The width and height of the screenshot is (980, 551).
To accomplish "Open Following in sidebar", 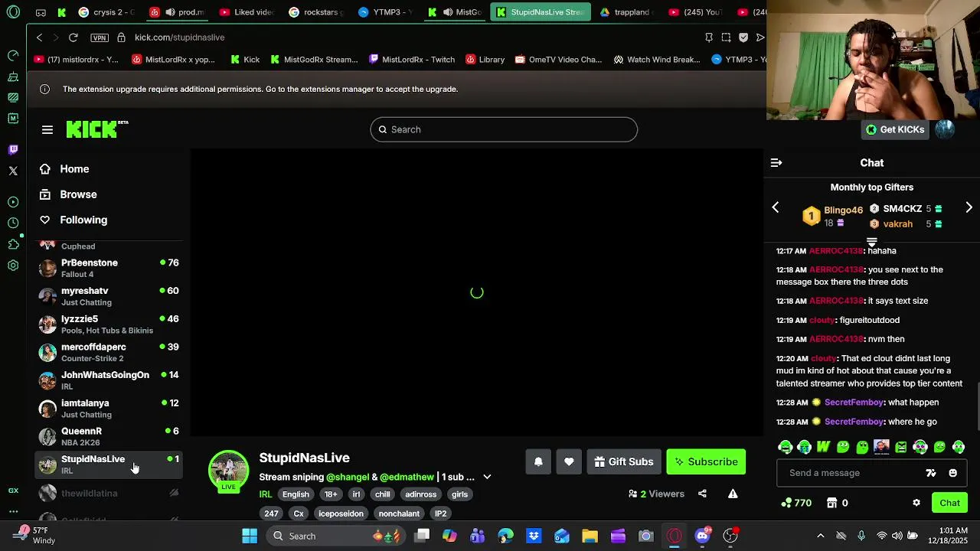I will coord(83,220).
